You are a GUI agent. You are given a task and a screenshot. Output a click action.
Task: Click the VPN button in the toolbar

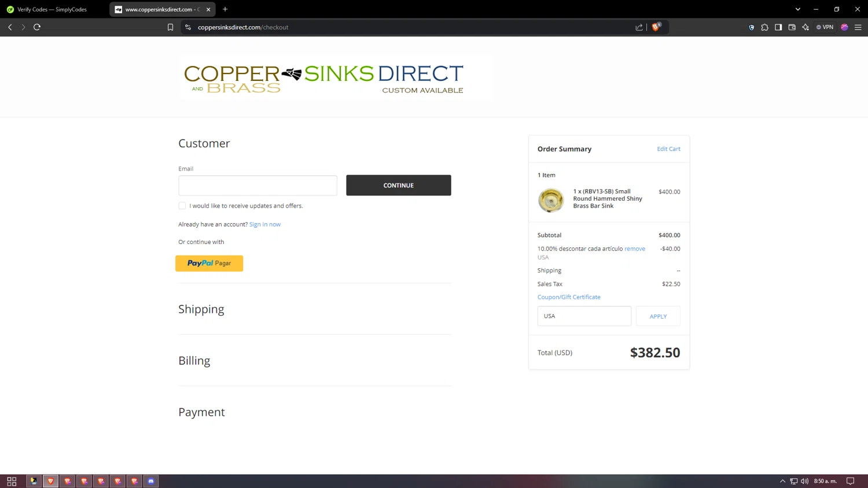(825, 27)
